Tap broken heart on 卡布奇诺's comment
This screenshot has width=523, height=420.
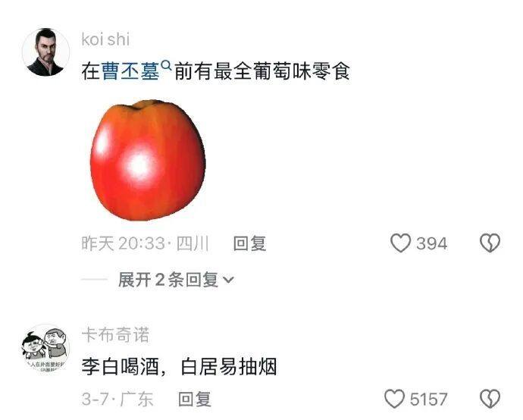[x=490, y=399]
